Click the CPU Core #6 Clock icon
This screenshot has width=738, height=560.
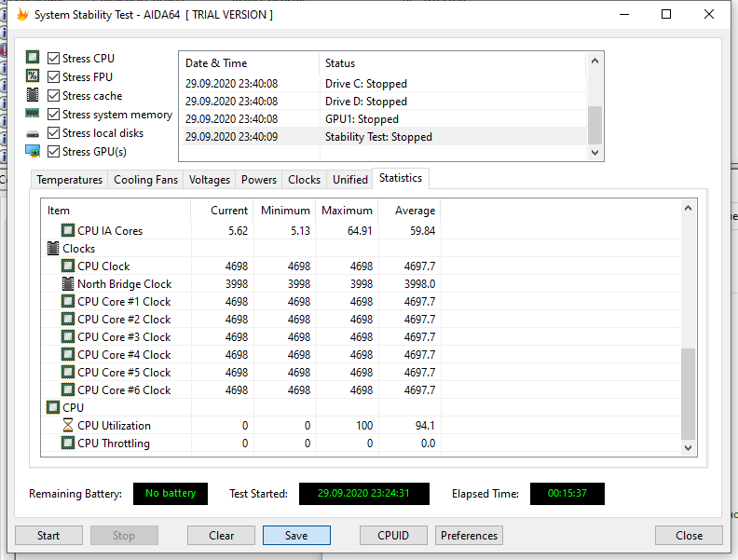pos(68,389)
